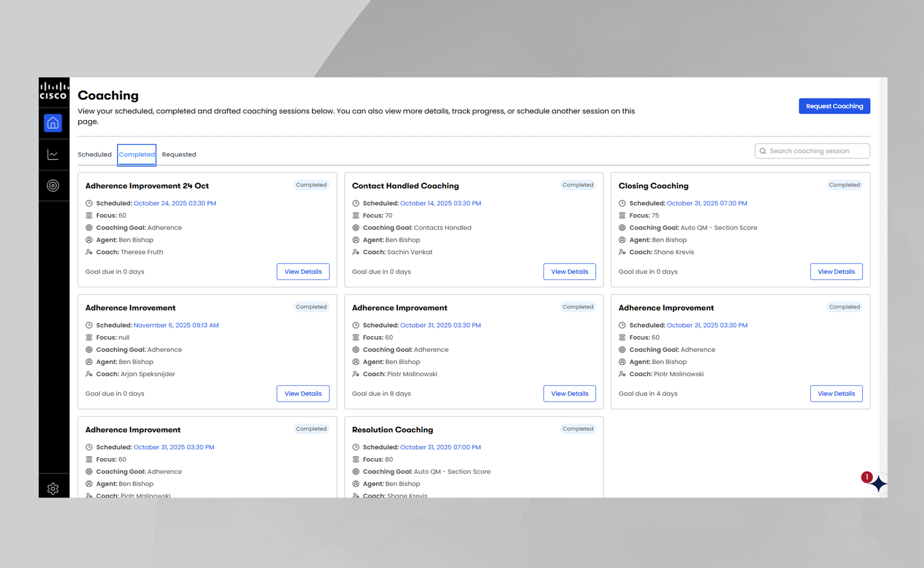The image size is (924, 568).
Task: View details for Contact Handled Coaching
Action: 569,272
